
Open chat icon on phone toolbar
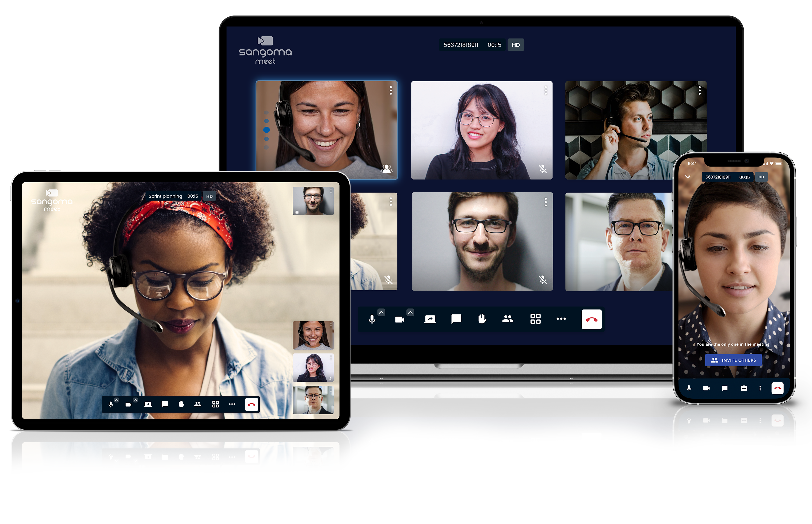[x=725, y=388]
